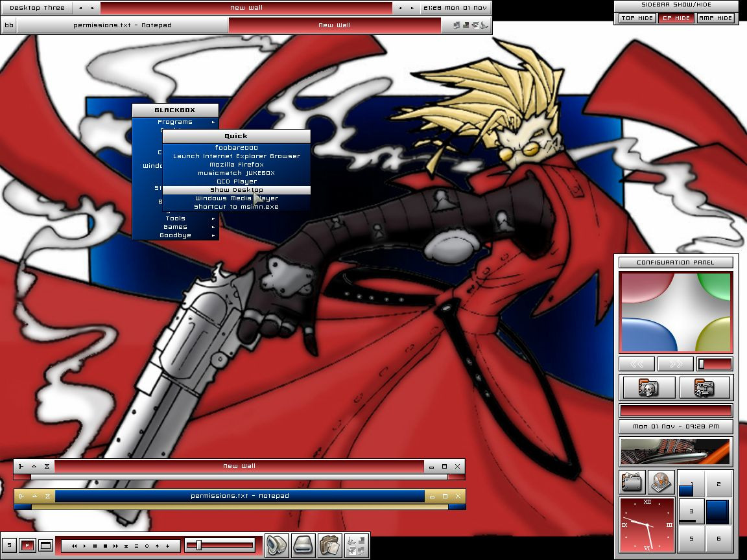Click the globe keyboard icon in sidebar
This screenshot has height=560, width=747.
coord(661,482)
